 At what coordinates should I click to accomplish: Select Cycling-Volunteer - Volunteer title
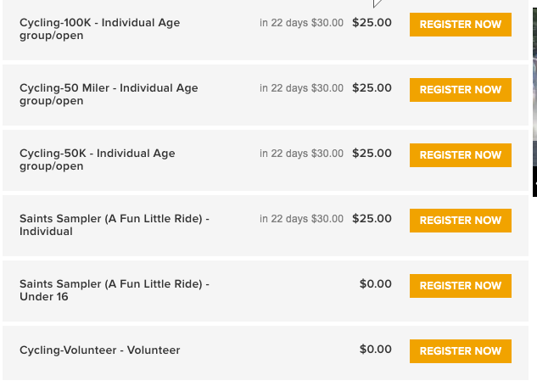coord(99,350)
